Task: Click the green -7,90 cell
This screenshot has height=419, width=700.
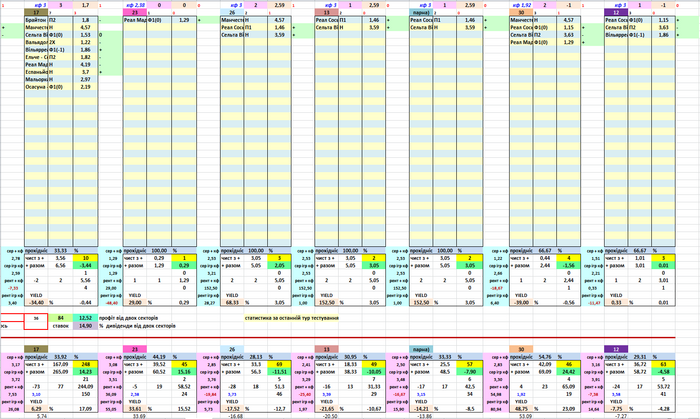Action: (x=470, y=372)
